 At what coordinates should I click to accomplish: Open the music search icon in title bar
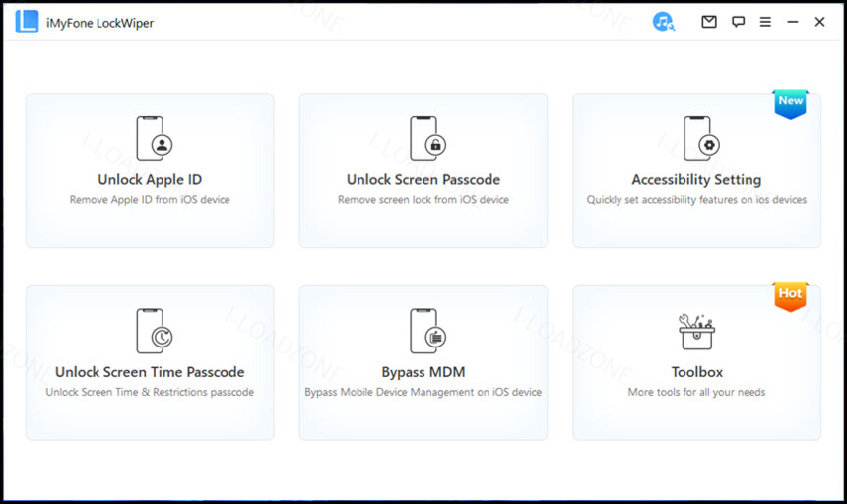tap(664, 22)
